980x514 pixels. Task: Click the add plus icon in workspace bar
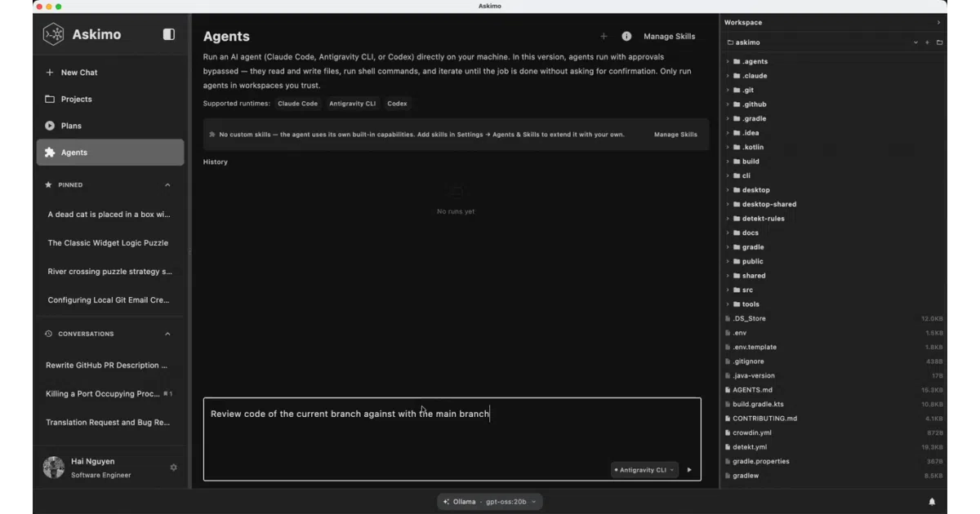pyautogui.click(x=927, y=42)
